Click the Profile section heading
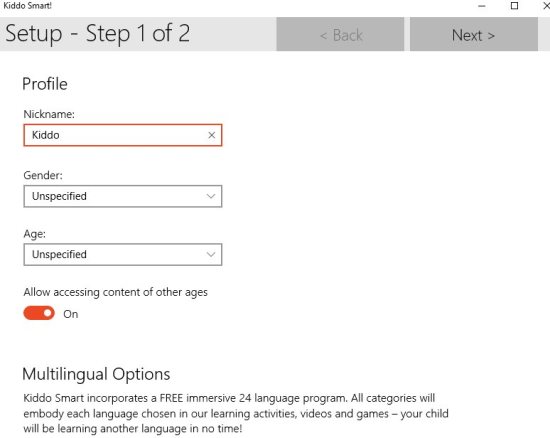This screenshot has width=550, height=438. point(45,84)
